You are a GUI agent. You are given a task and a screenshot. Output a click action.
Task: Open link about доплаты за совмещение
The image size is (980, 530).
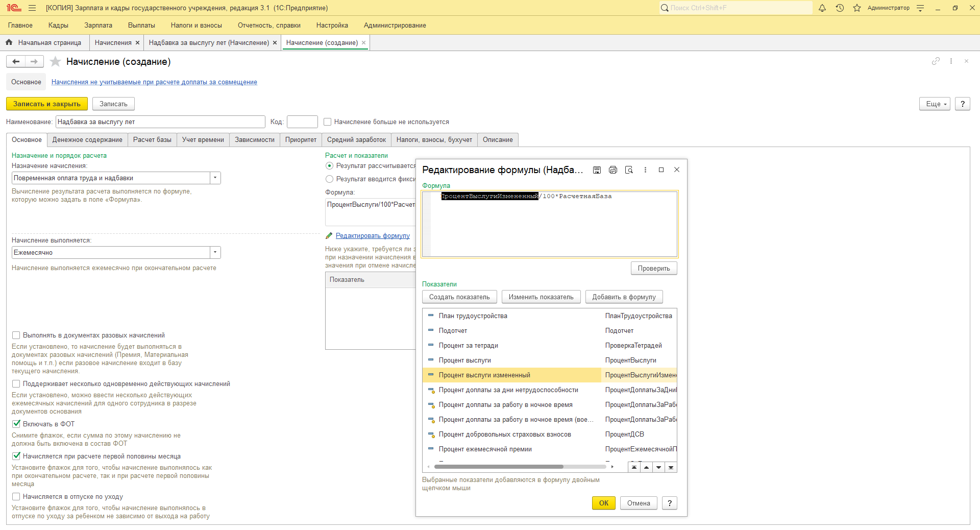[x=154, y=82]
